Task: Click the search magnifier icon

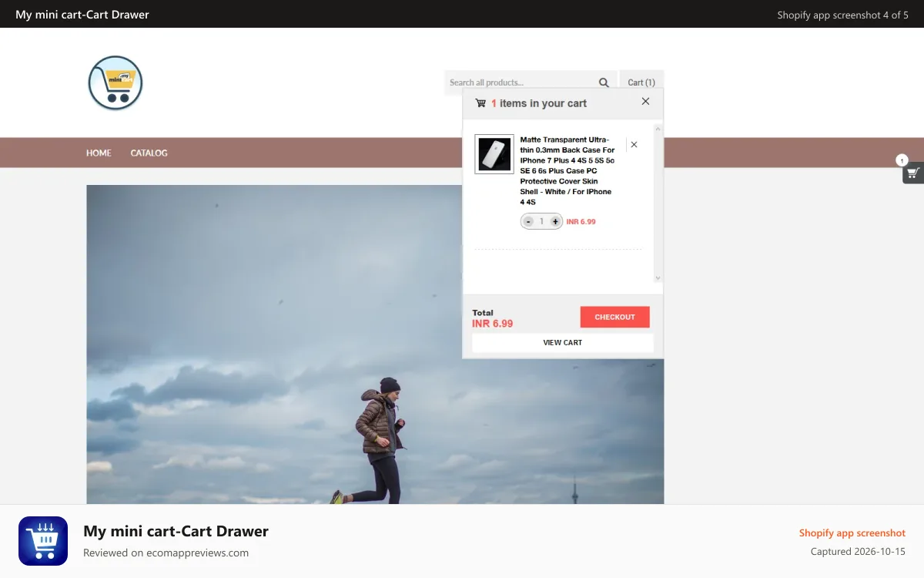Action: coord(604,82)
